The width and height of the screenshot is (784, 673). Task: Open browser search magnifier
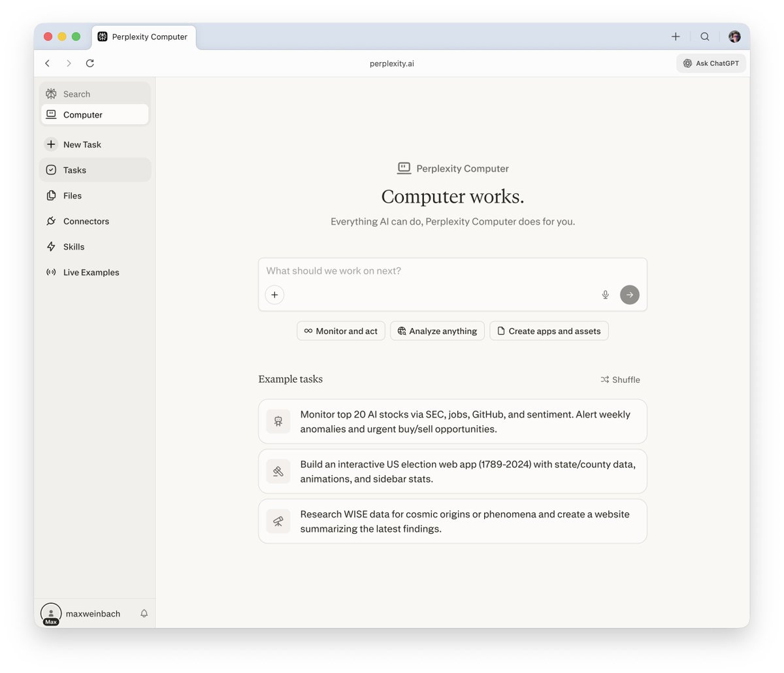705,37
